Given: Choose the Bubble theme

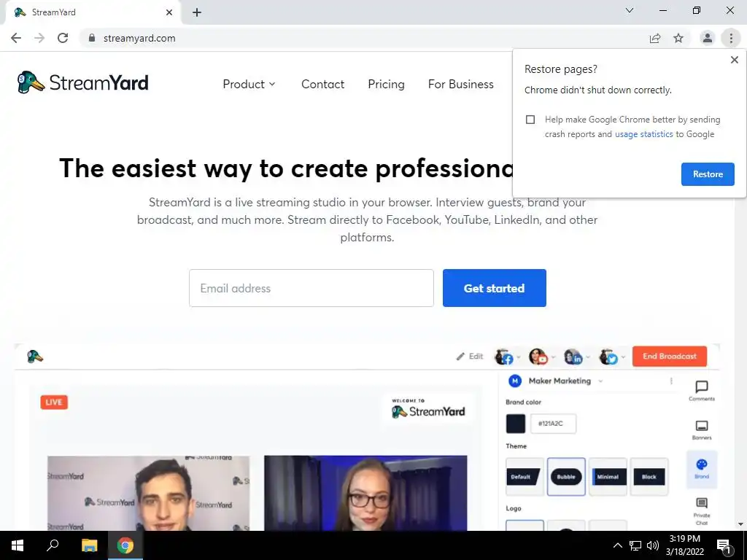Looking at the screenshot, I should (x=566, y=477).
